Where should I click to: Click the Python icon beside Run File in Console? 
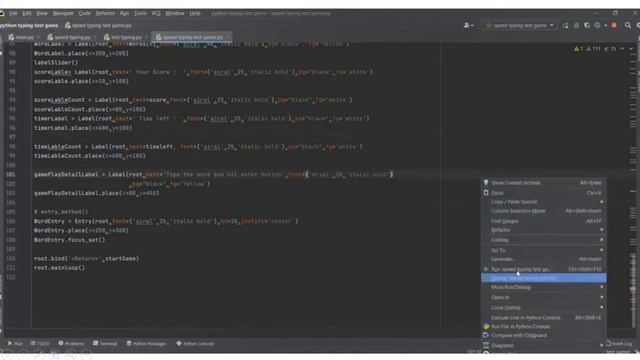coord(486,327)
